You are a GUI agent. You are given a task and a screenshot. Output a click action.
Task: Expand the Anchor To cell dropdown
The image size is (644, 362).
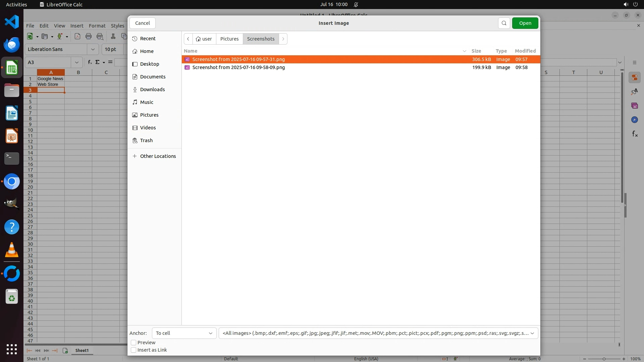184,333
